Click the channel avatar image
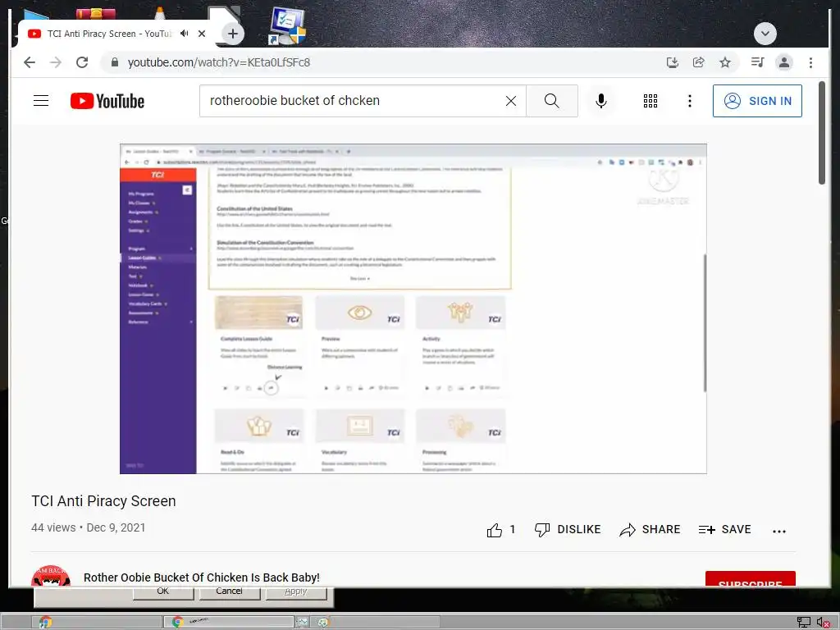This screenshot has height=630, width=840. [51, 575]
